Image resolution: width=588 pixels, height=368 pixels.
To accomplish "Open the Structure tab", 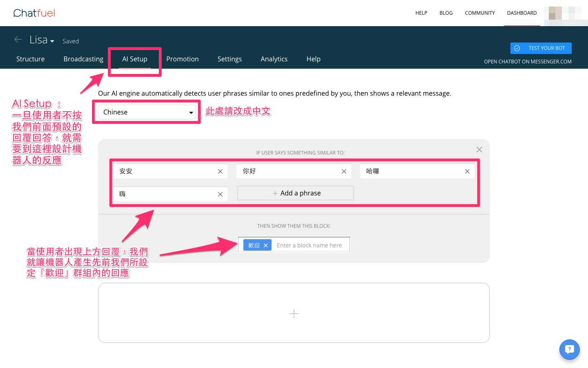I will [31, 59].
